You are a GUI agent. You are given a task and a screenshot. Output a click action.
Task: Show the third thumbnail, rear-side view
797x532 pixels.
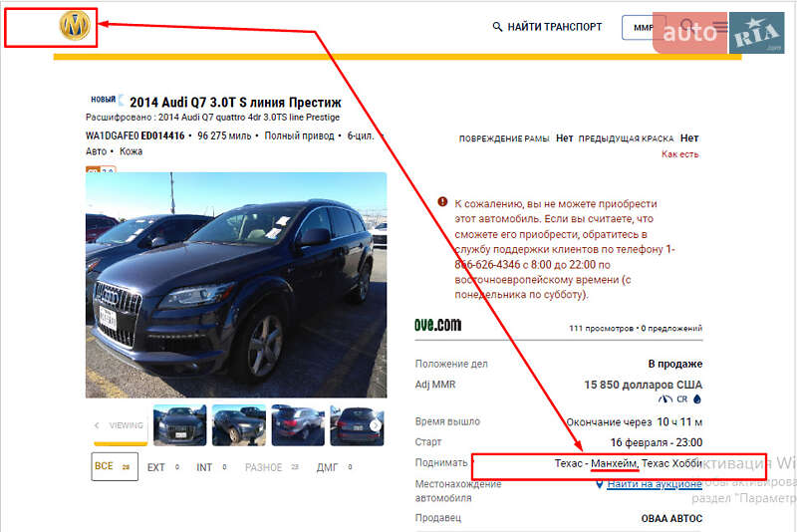click(x=298, y=425)
